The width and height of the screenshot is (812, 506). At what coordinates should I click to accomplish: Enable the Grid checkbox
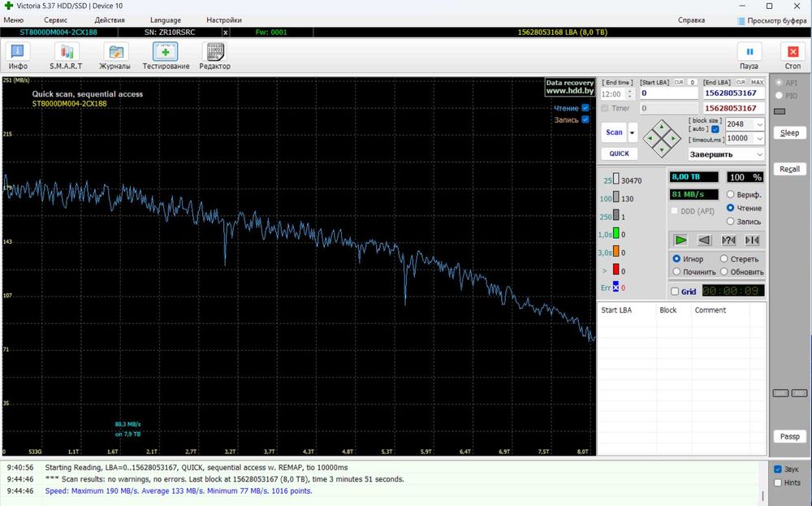(675, 292)
